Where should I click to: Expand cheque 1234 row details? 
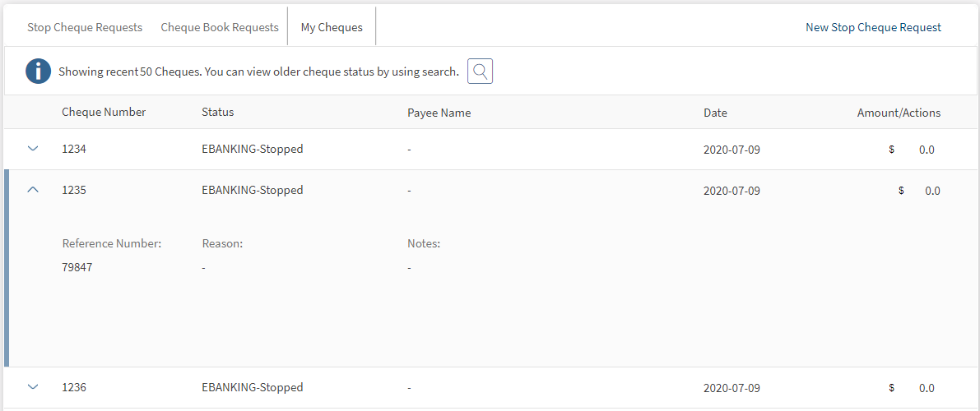pos(33,149)
